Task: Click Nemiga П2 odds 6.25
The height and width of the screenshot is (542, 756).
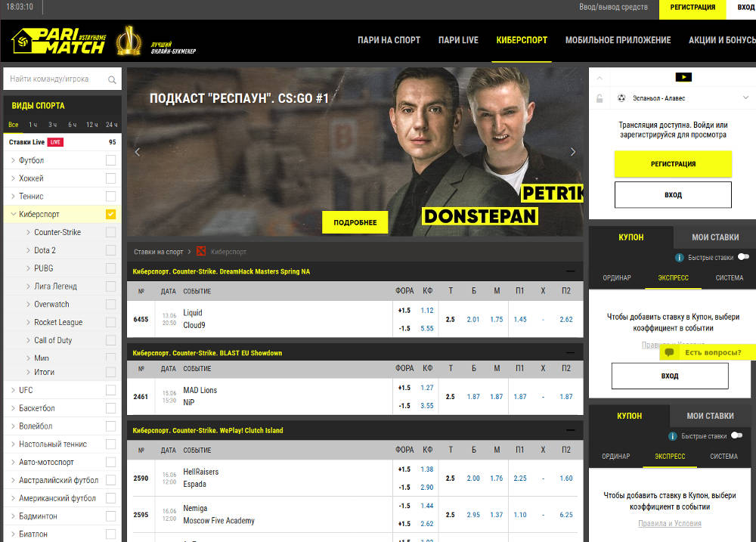Action: click(566, 515)
